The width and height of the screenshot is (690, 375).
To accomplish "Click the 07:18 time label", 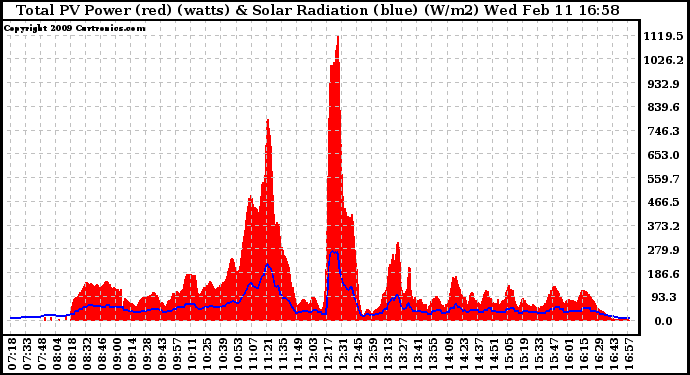I will point(12,354).
